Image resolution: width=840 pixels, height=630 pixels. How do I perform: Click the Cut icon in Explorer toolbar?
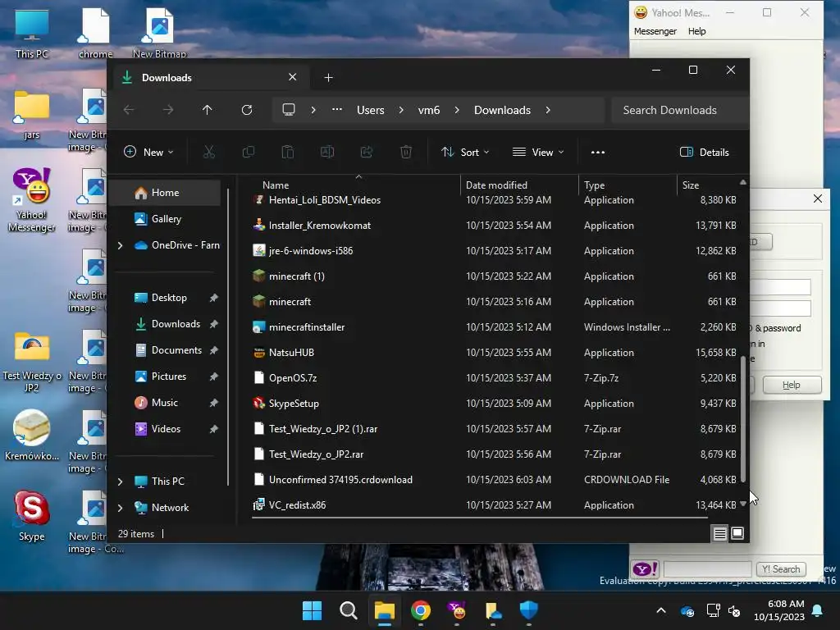click(x=209, y=152)
